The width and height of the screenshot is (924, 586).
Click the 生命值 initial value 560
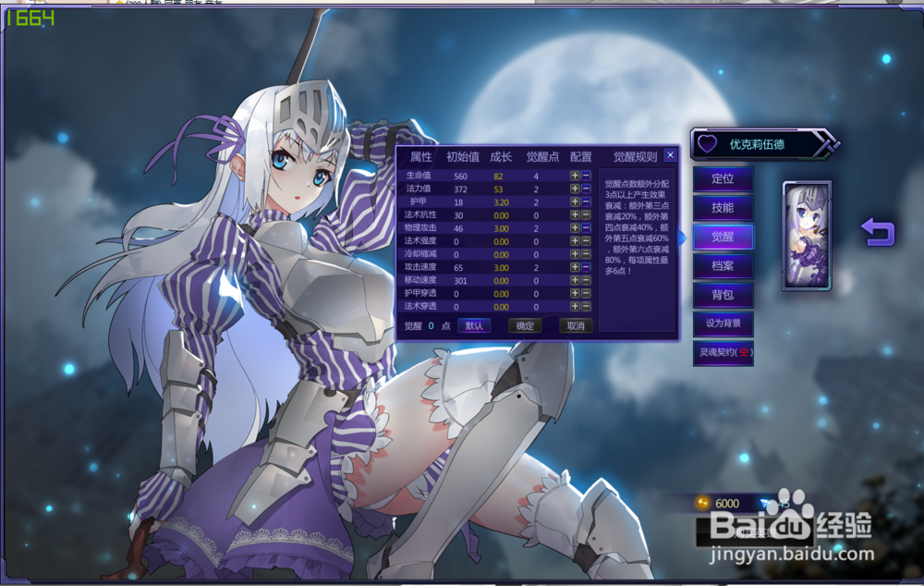point(460,177)
